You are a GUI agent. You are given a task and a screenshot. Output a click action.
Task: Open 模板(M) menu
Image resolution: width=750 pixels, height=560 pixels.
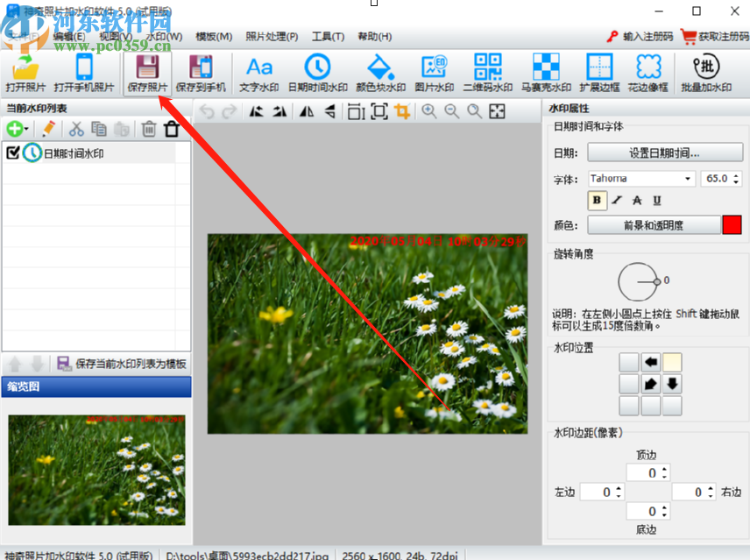pyautogui.click(x=214, y=37)
